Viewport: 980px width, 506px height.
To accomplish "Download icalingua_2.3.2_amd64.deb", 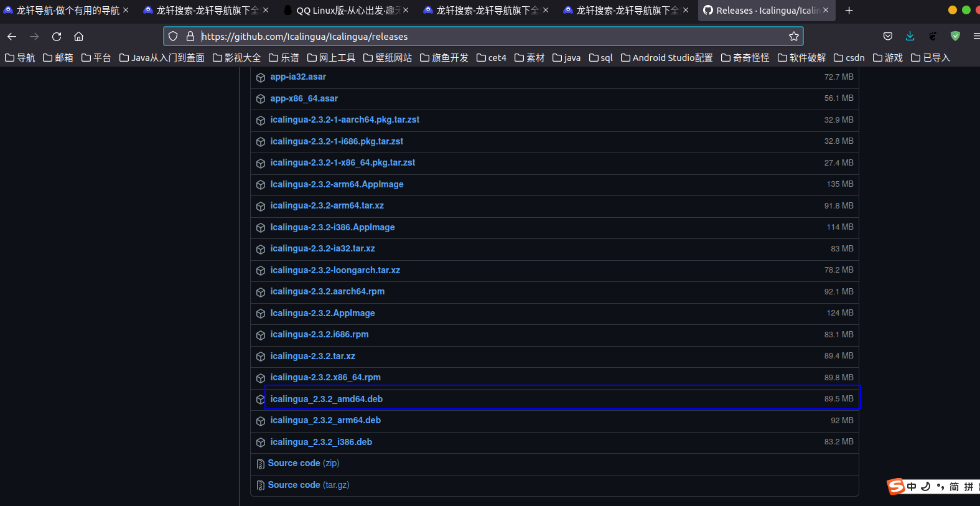I will point(326,399).
